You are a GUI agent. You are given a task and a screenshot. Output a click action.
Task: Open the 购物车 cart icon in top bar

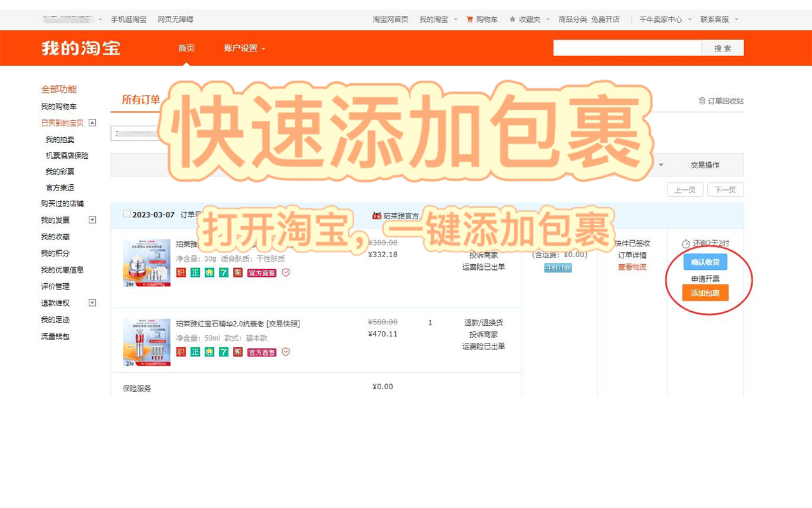pyautogui.click(x=469, y=19)
